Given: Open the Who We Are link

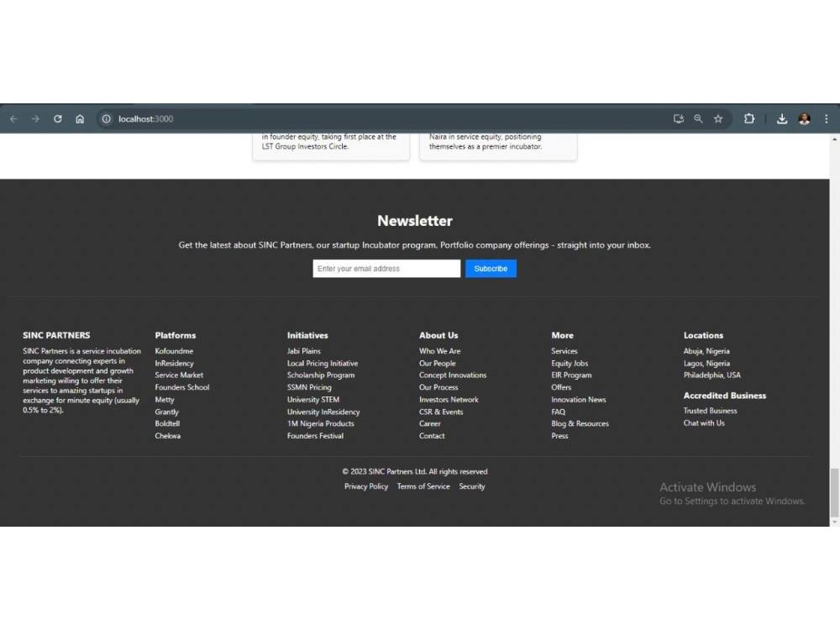Looking at the screenshot, I should [x=440, y=351].
